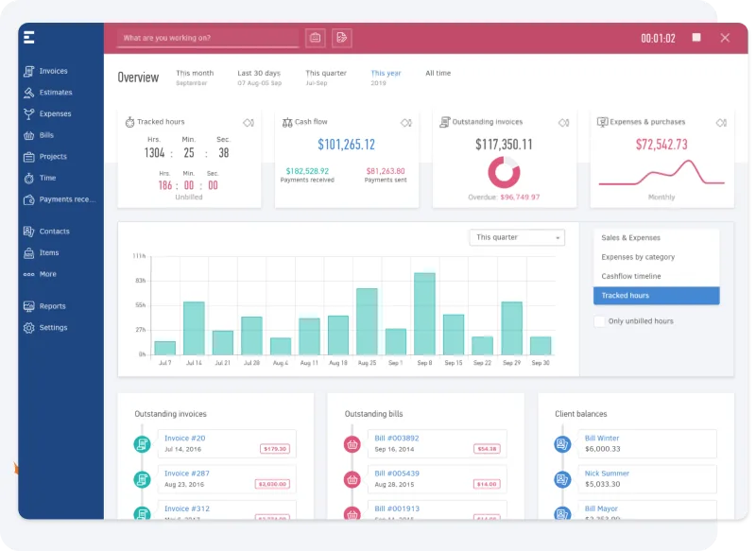
Task: Select the All time period tab
Action: pos(438,74)
